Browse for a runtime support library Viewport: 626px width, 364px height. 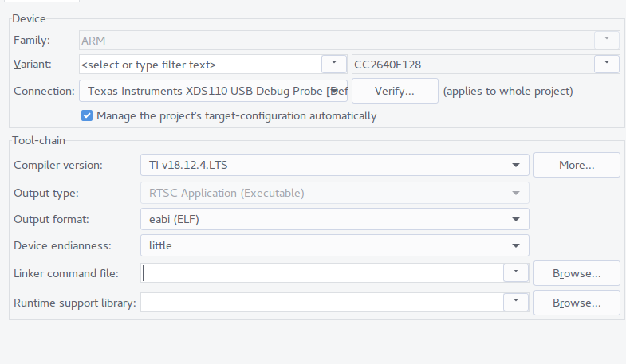576,303
